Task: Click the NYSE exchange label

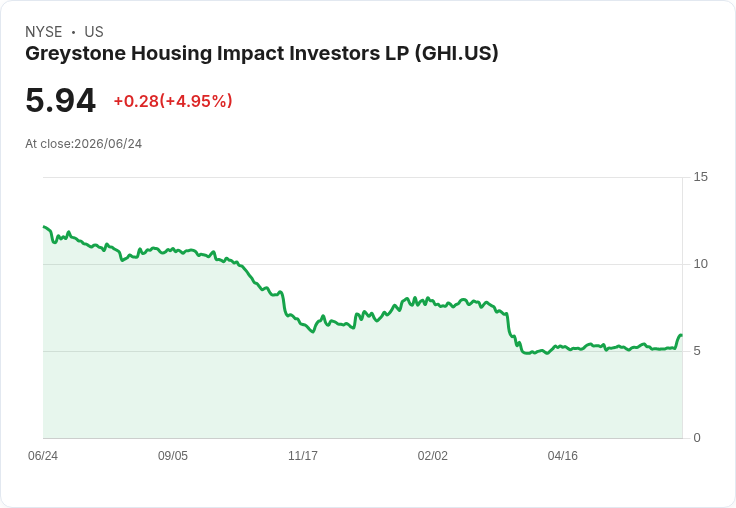Action: pyautogui.click(x=44, y=32)
